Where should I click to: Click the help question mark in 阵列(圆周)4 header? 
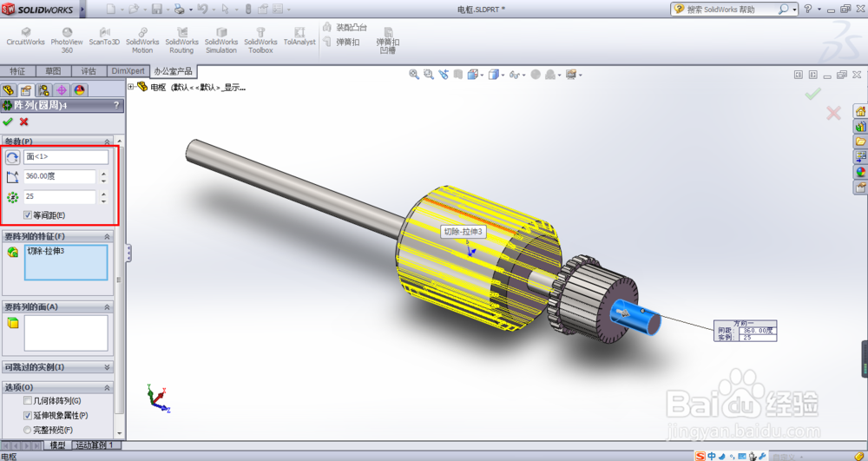click(x=116, y=105)
